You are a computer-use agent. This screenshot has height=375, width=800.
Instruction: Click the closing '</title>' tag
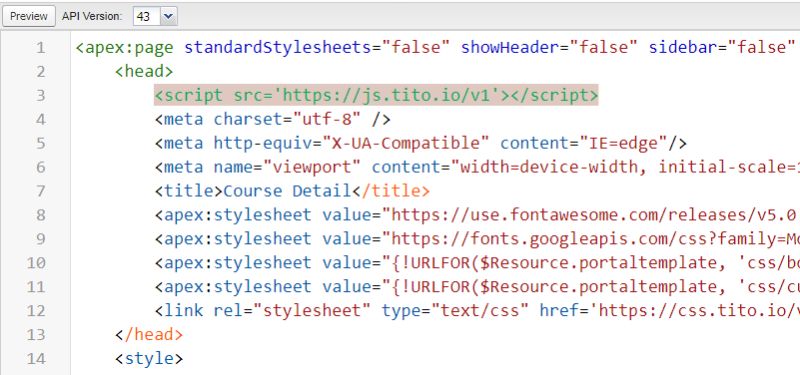[x=391, y=191]
